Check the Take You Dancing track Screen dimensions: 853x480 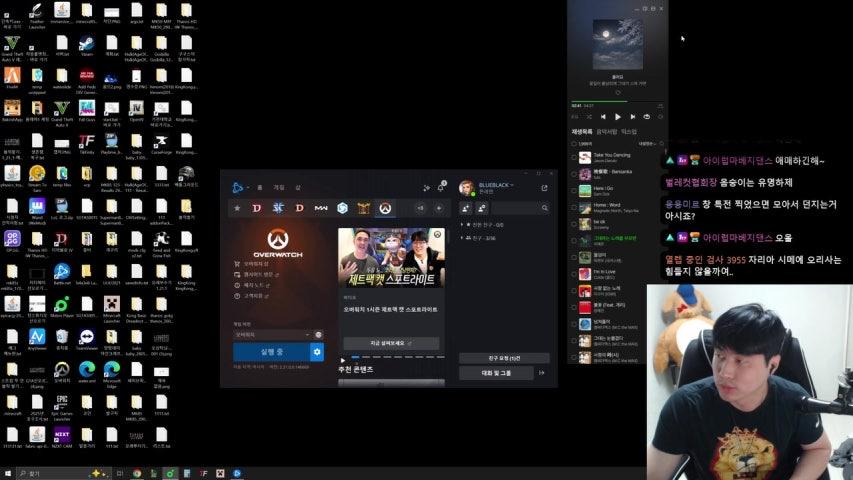574,158
